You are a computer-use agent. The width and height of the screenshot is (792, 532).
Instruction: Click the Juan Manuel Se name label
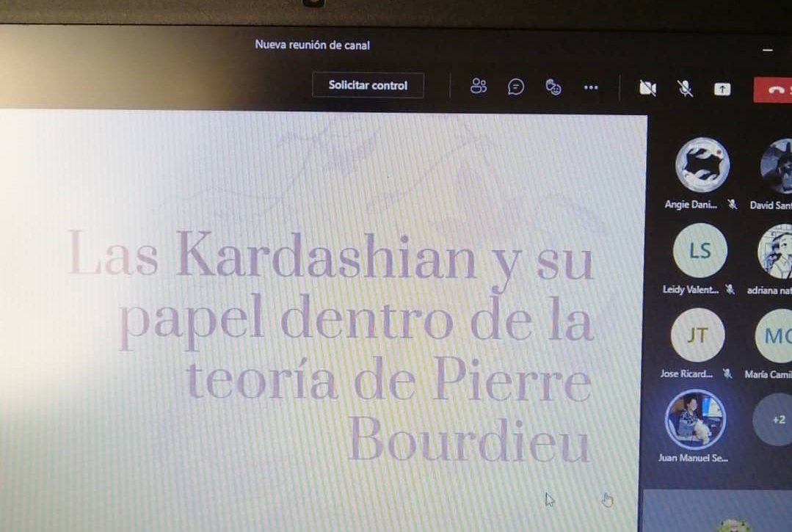692,458
